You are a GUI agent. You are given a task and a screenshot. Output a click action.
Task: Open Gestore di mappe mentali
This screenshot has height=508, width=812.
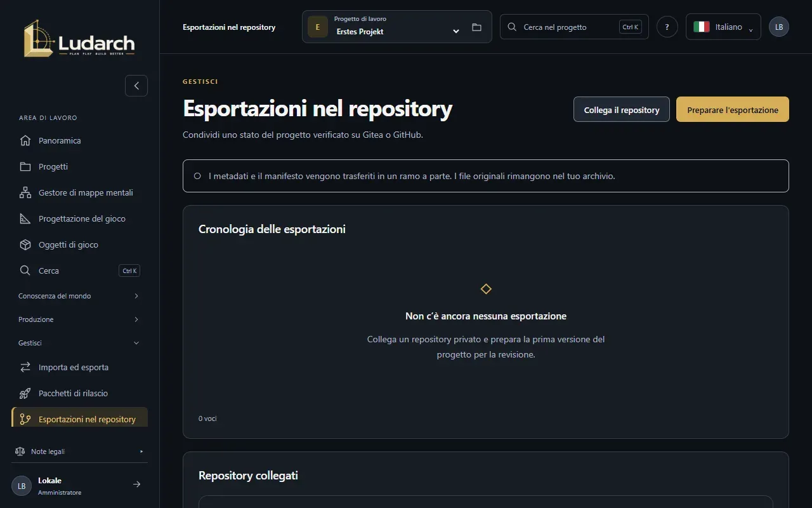(79, 192)
